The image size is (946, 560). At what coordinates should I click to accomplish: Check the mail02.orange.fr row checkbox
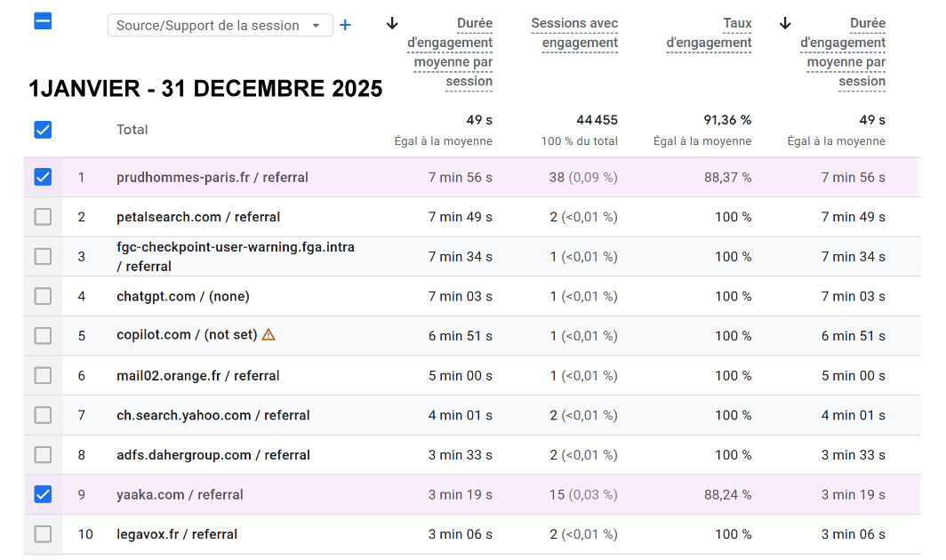tap(43, 375)
